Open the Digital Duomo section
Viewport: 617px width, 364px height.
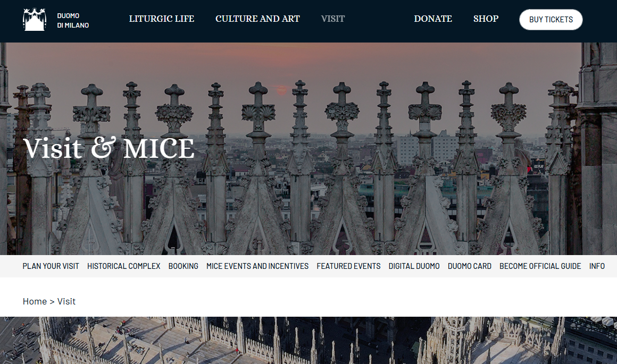pyautogui.click(x=414, y=266)
